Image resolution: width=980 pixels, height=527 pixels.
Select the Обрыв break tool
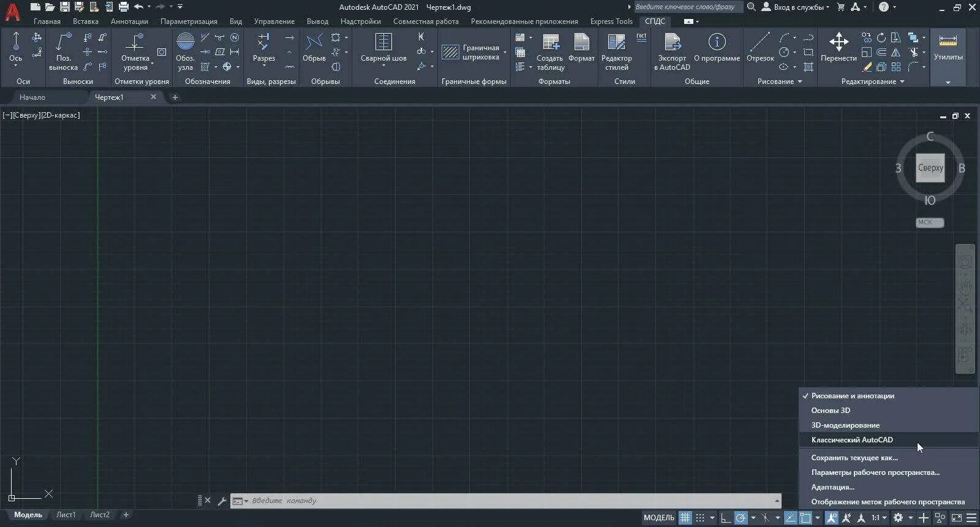[314, 48]
